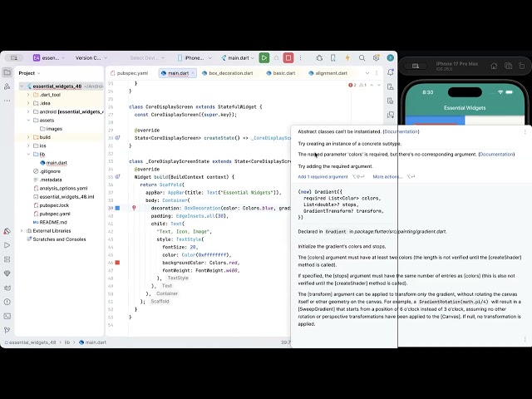Open the Version Control dropdown
The height and width of the screenshot is (399, 532).
(91, 58)
